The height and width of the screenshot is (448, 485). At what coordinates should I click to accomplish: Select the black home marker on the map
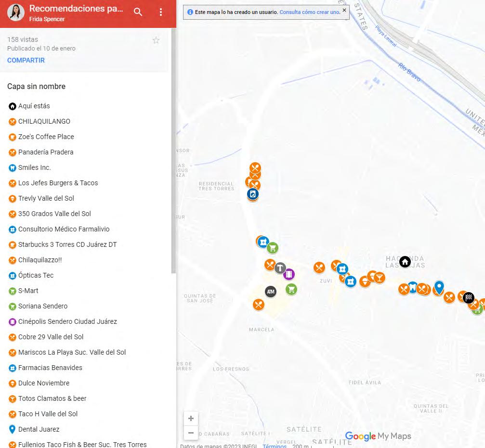(405, 262)
